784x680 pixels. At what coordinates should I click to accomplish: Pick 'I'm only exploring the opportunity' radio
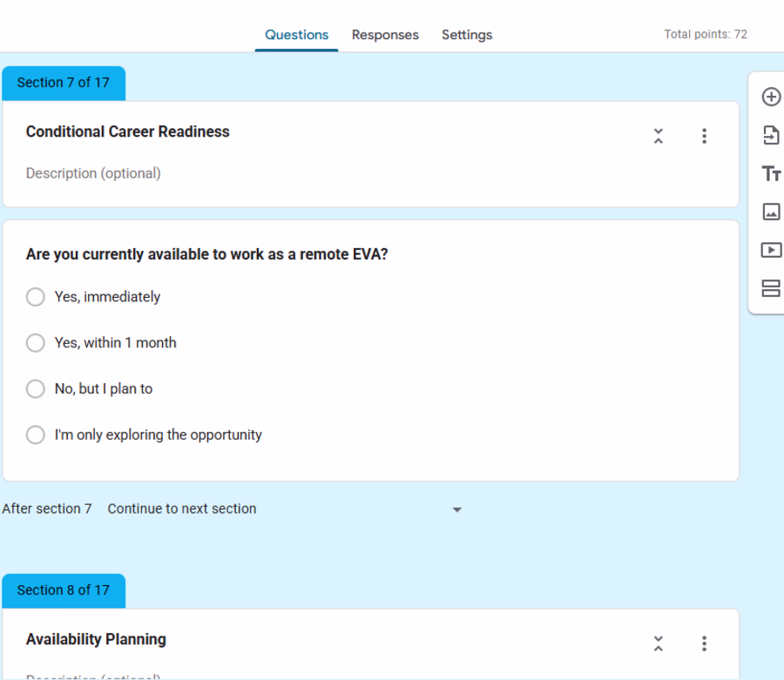pos(36,434)
